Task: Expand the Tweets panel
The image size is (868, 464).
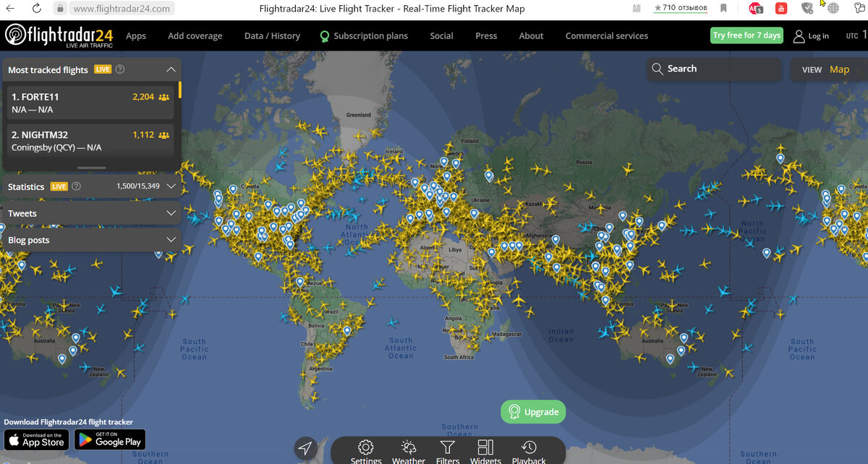Action: pyautogui.click(x=171, y=213)
